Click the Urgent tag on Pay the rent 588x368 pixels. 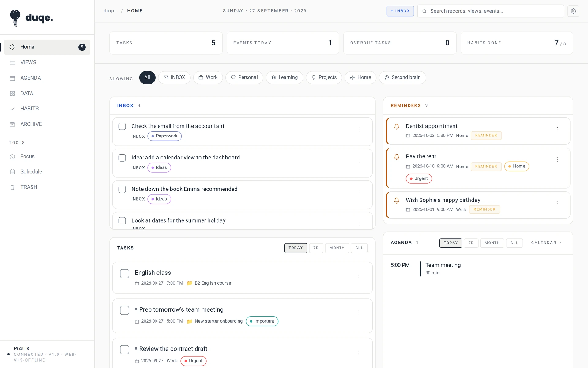tap(419, 179)
